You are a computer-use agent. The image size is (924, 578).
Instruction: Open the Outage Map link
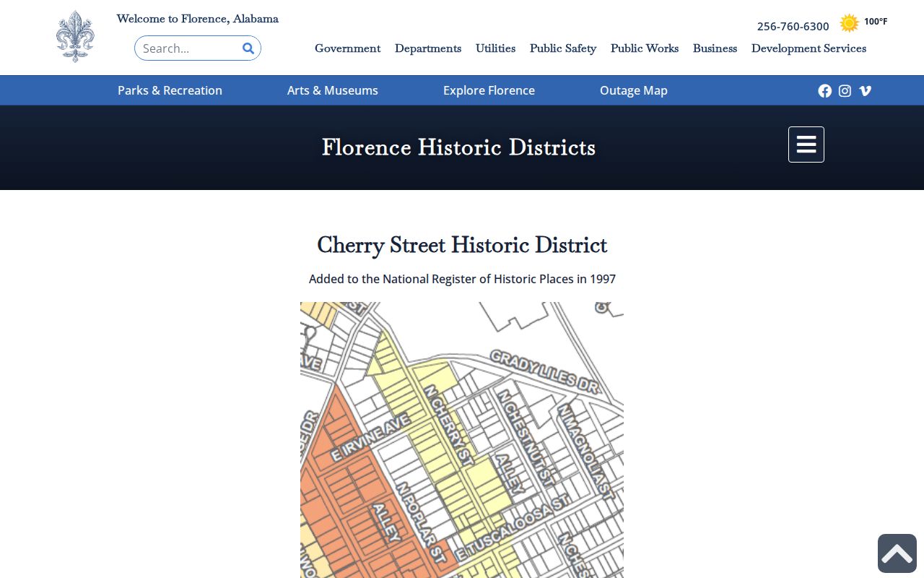pos(634,90)
